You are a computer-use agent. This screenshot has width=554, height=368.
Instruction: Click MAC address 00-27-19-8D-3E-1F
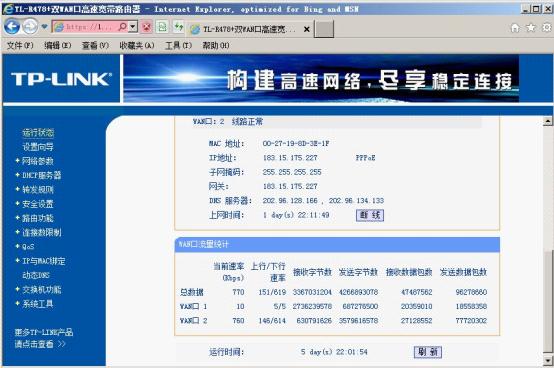[x=296, y=143]
